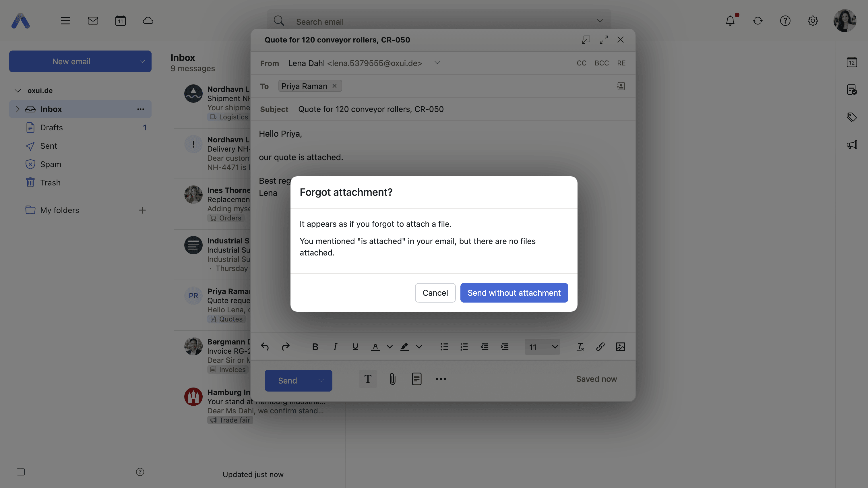Open the address book contact picker icon
868x488 pixels.
621,86
